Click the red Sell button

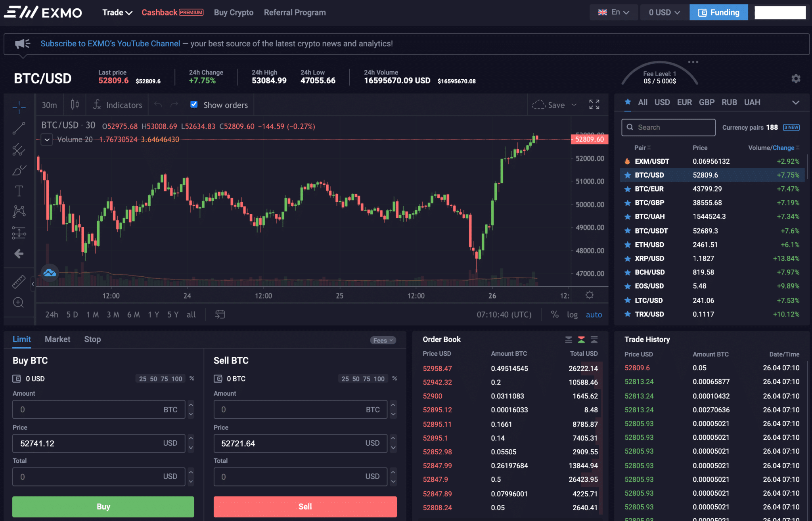(x=305, y=506)
